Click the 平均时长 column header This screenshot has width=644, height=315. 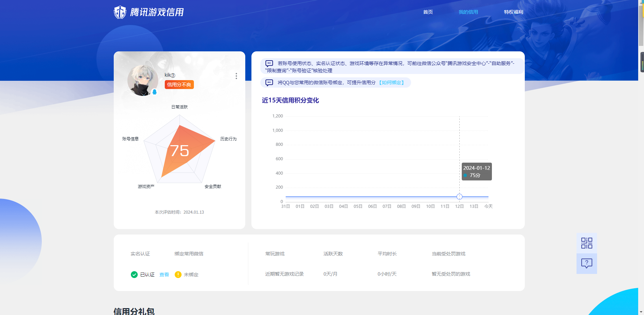[x=387, y=254]
